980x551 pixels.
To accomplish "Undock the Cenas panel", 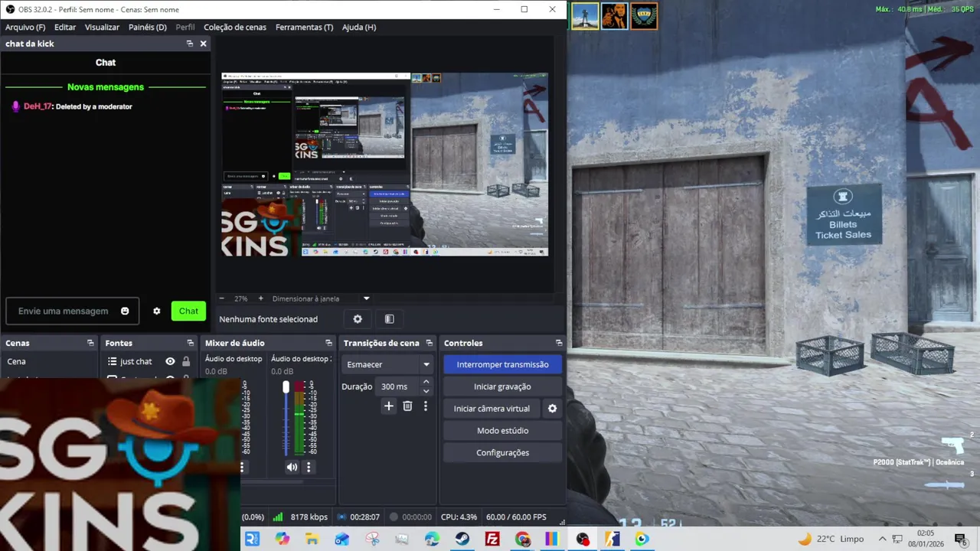I will [x=90, y=343].
